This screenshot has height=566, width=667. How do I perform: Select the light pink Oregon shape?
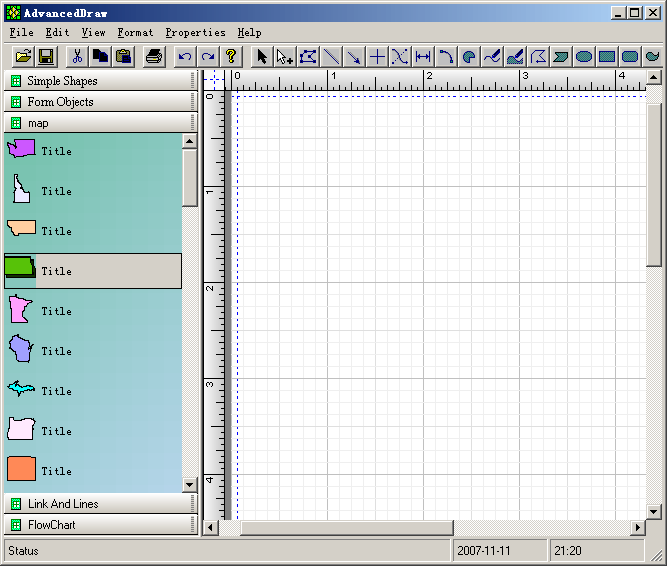coord(21,429)
